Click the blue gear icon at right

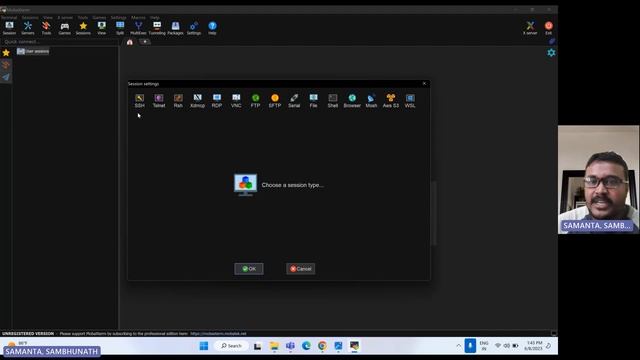551,53
